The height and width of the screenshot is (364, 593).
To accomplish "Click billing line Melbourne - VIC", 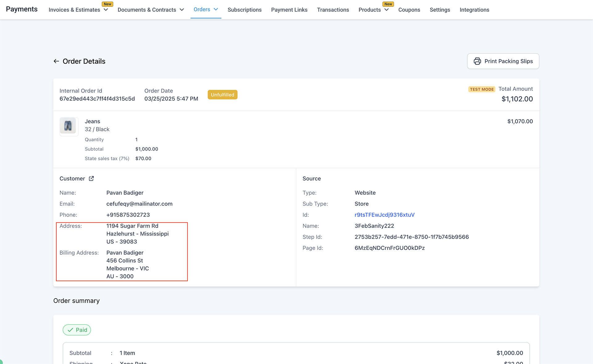I will [x=128, y=268].
